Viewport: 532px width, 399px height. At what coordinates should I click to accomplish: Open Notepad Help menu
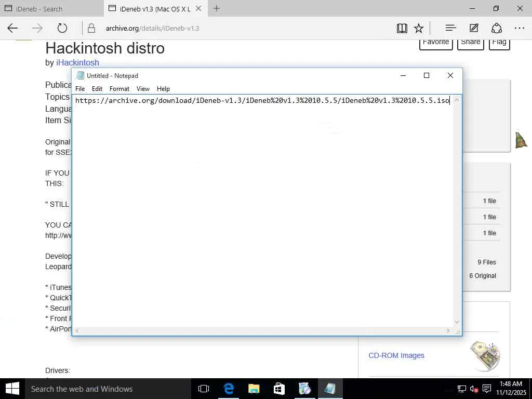click(x=163, y=88)
